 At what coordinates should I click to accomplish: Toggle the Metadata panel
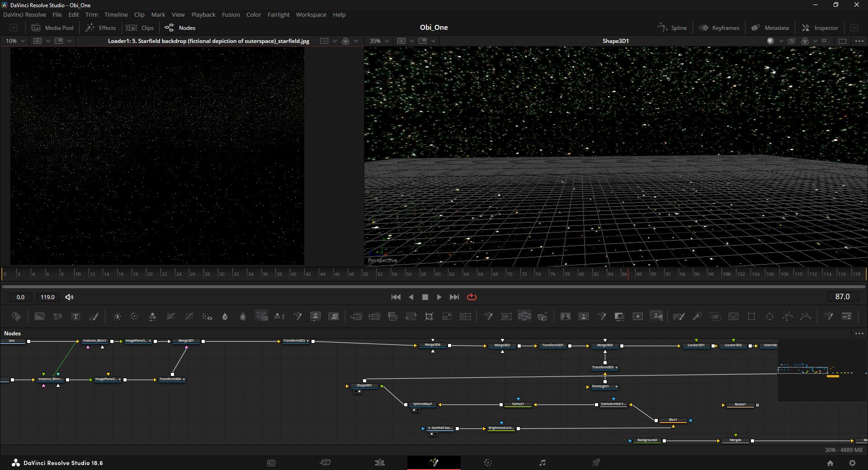click(770, 28)
